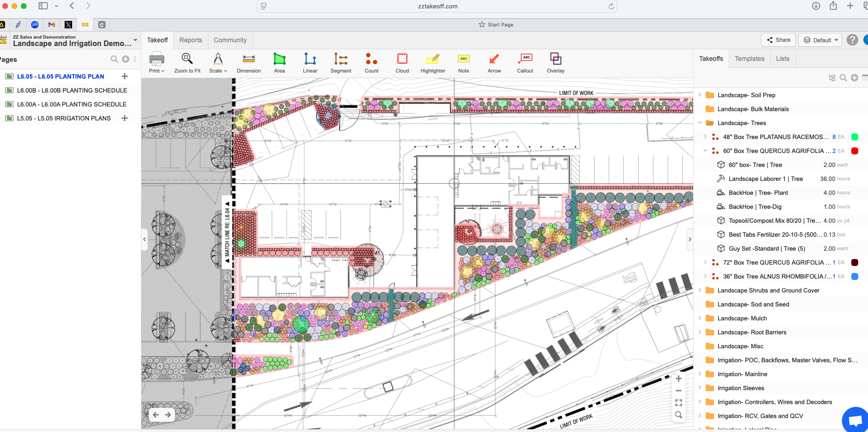Select the Overlay tool
This screenshot has width=868, height=432.
pyautogui.click(x=556, y=62)
